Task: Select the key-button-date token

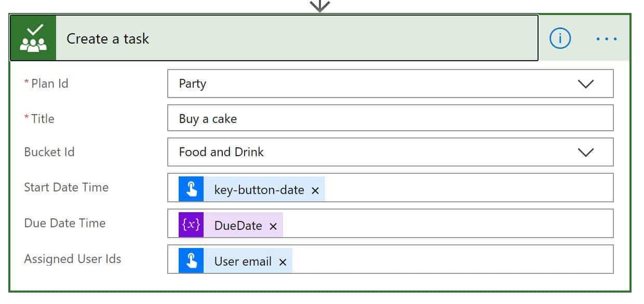Action: [259, 190]
